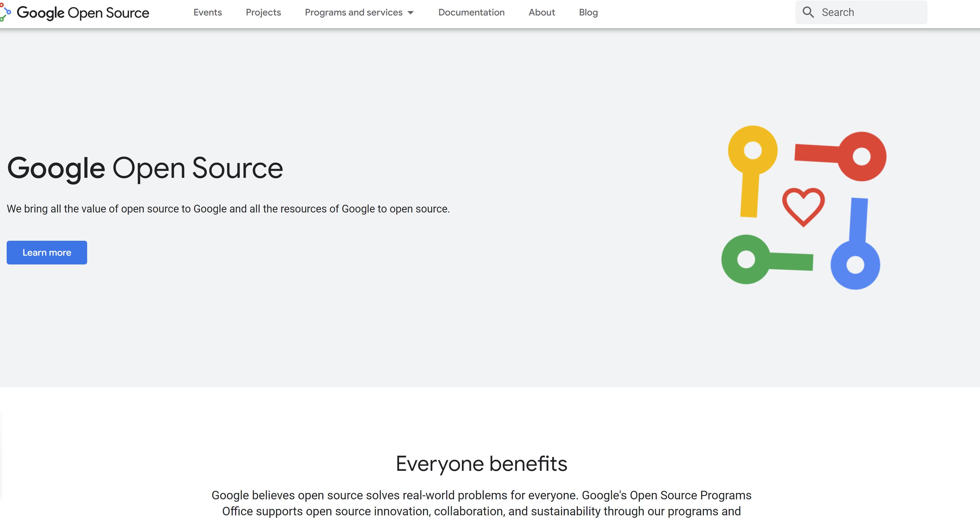Click the Google Open Source logo icon
This screenshot has width=980, height=522.
[x=5, y=12]
